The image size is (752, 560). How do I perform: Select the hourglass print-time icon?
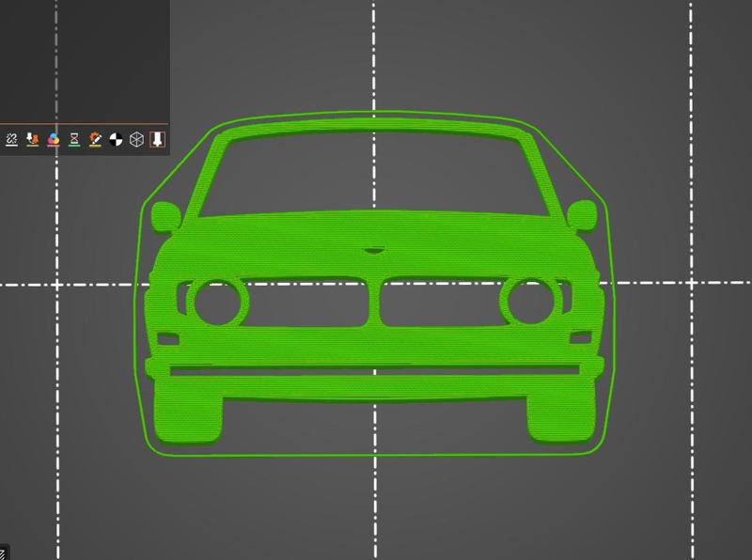coord(74,139)
